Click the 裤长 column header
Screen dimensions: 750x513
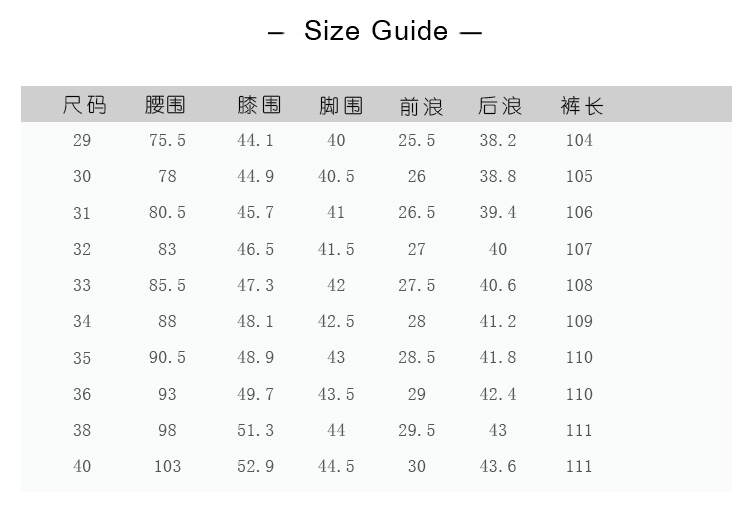point(582,105)
